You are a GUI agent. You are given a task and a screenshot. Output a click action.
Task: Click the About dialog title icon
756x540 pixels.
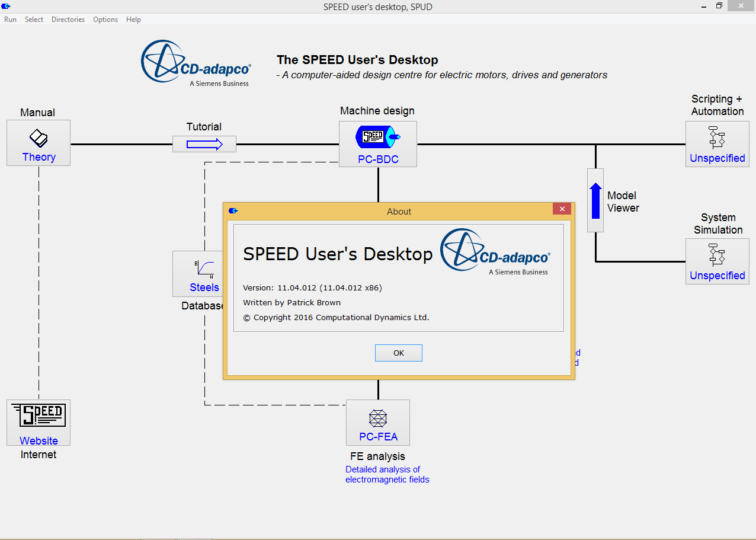click(233, 210)
